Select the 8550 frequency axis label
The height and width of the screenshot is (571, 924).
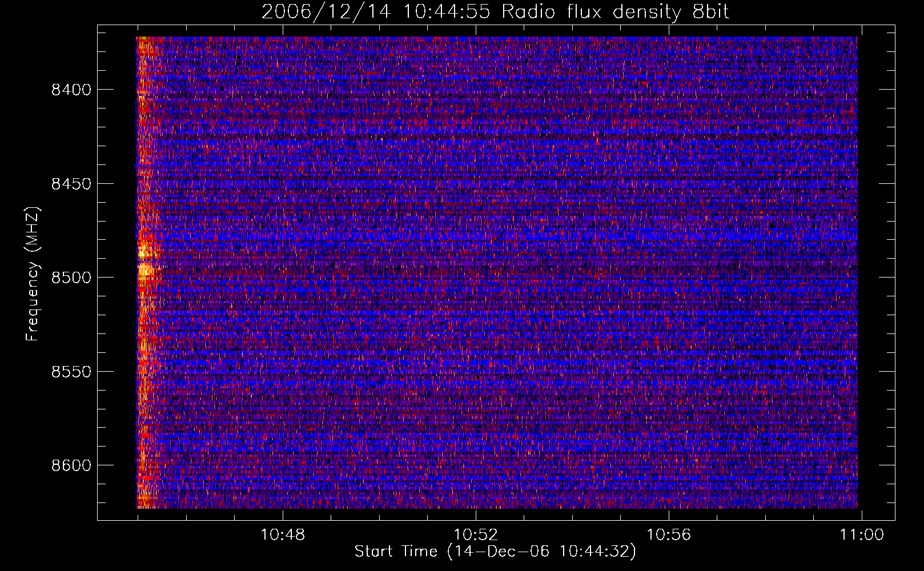[71, 372]
